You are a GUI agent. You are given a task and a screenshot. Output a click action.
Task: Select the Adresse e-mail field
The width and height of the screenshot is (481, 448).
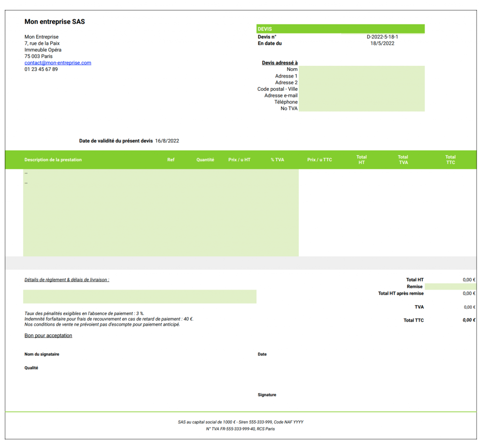click(x=361, y=96)
